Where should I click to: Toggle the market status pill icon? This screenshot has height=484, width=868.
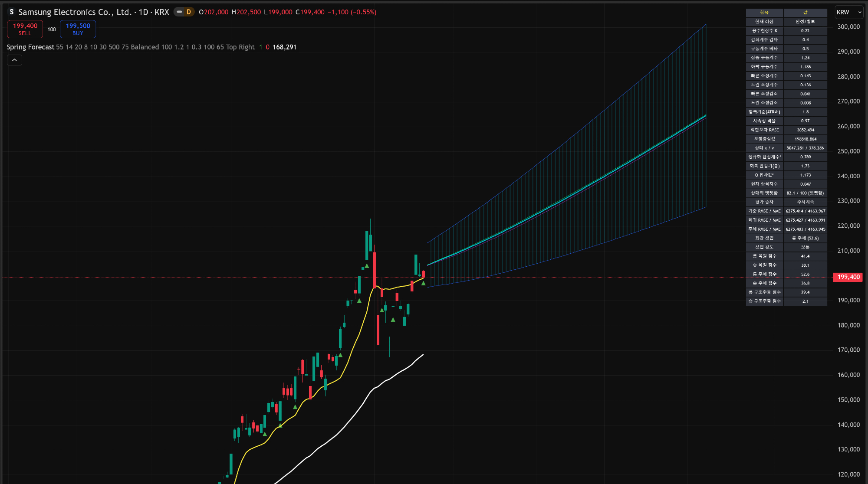point(179,12)
